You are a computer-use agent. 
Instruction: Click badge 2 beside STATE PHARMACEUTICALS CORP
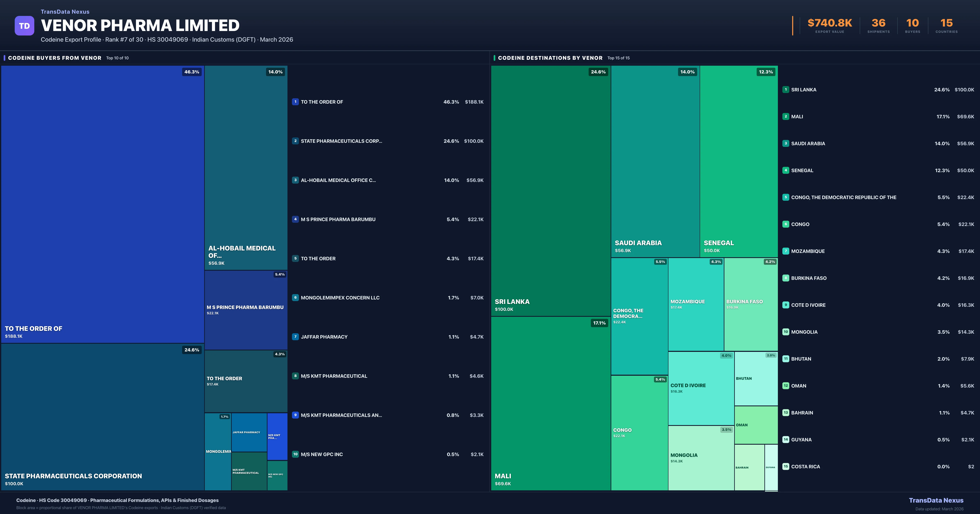click(296, 141)
